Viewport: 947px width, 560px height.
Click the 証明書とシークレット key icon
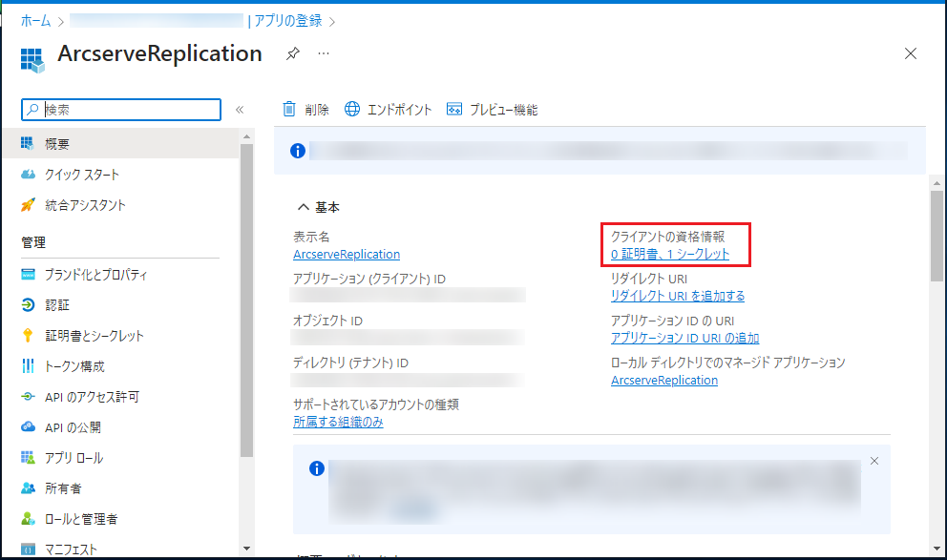pyautogui.click(x=28, y=336)
